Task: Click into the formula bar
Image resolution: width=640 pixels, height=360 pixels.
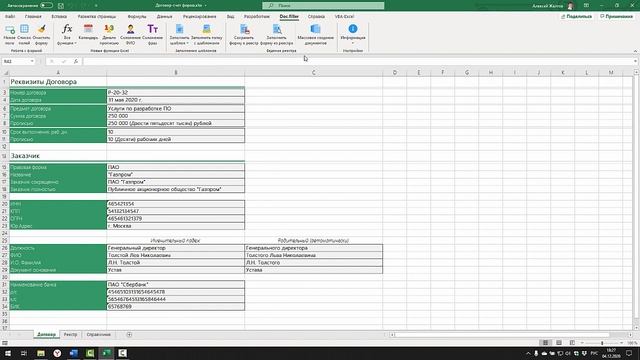Action: [357, 61]
